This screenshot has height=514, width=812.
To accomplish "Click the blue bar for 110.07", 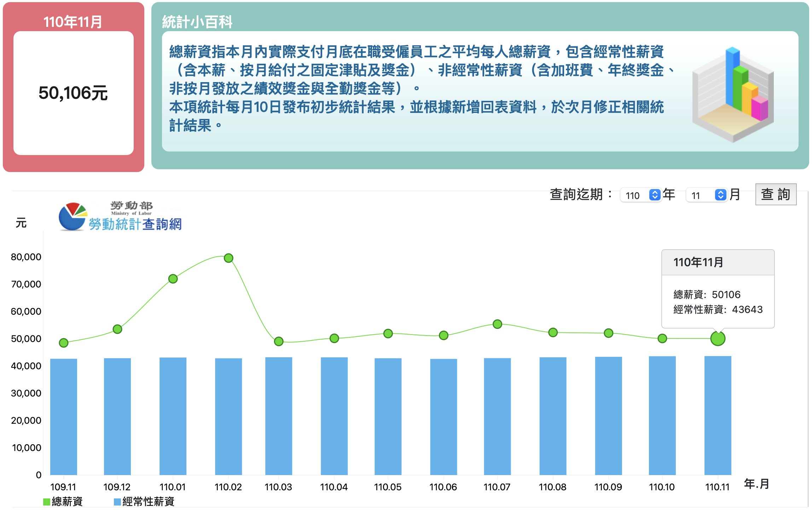I will [x=497, y=416].
